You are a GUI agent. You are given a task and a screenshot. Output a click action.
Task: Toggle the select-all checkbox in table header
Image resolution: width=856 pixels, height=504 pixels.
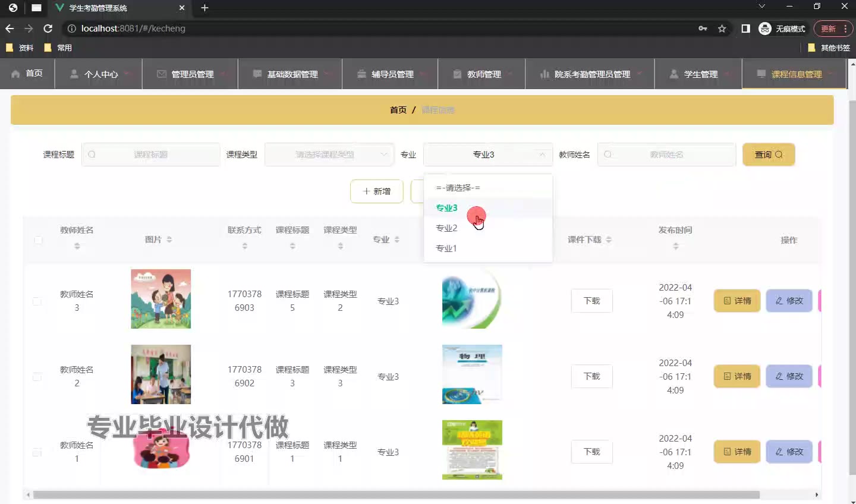pyautogui.click(x=38, y=240)
